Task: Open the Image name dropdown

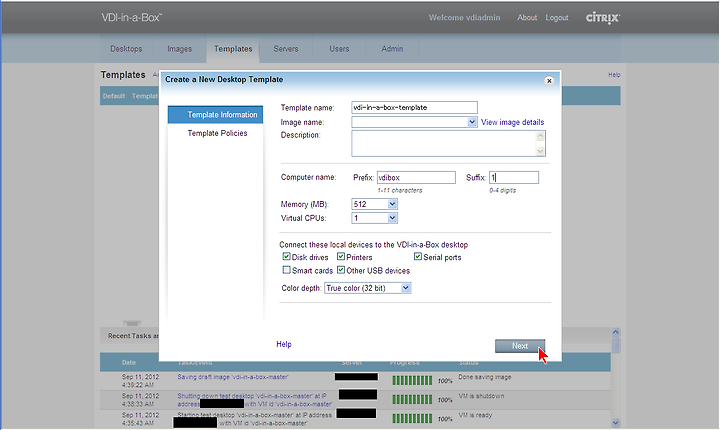Action: 472,122
